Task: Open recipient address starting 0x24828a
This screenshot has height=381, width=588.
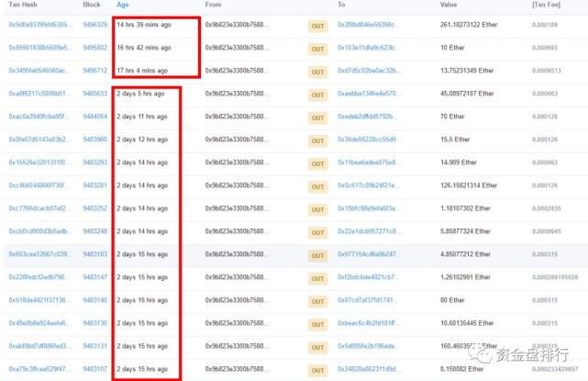Action: pyautogui.click(x=369, y=369)
